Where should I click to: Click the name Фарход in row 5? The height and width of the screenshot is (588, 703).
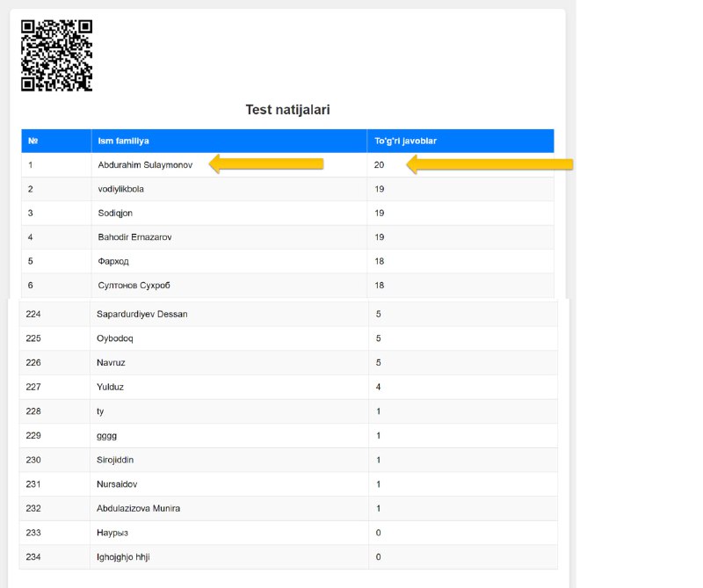(x=113, y=262)
